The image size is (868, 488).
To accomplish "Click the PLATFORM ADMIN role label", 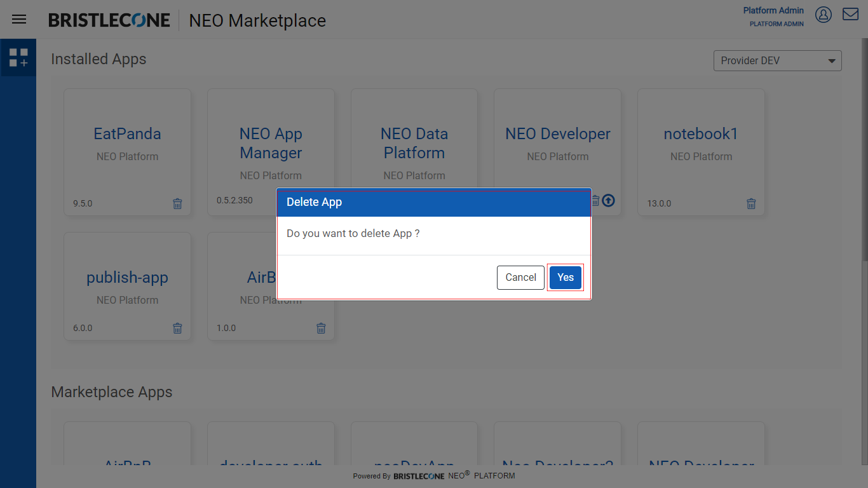I will click(776, 24).
